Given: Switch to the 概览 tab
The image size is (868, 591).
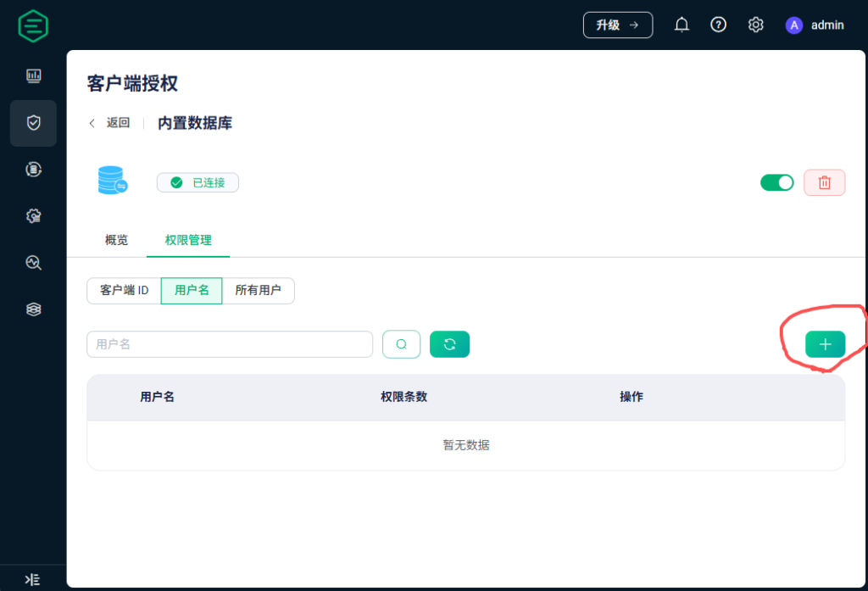Looking at the screenshot, I should (116, 240).
